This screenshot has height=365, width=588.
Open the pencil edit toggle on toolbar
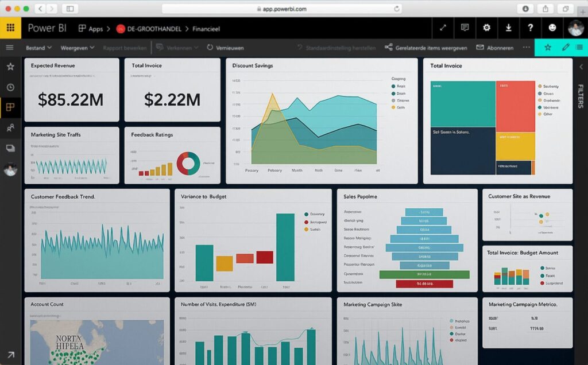point(565,48)
